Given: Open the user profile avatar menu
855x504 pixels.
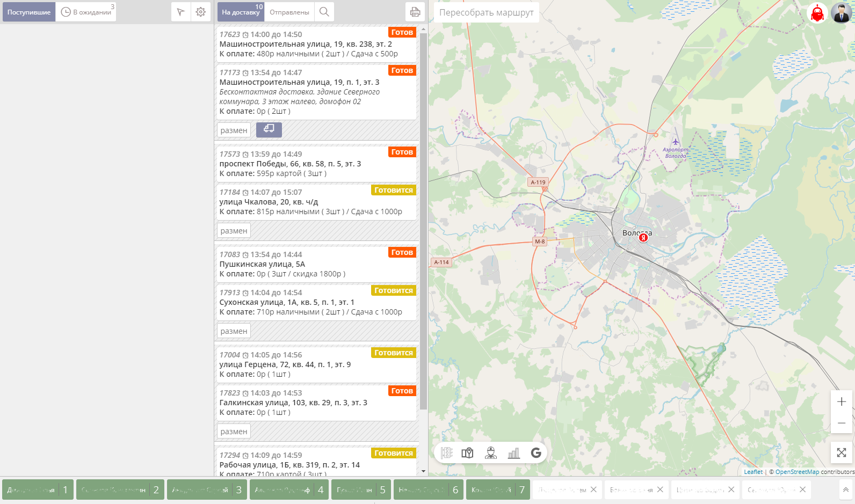Looking at the screenshot, I should (840, 13).
